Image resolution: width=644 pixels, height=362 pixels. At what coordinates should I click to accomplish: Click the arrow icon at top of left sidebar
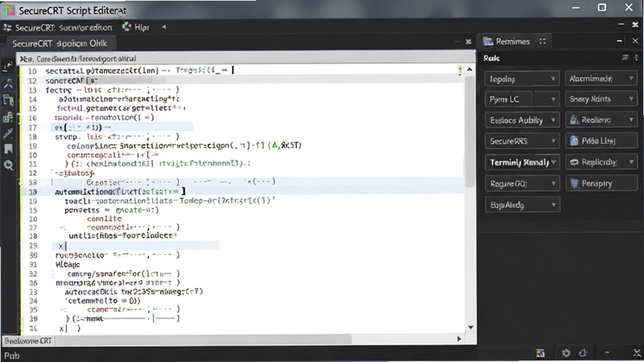pyautogui.click(x=8, y=66)
